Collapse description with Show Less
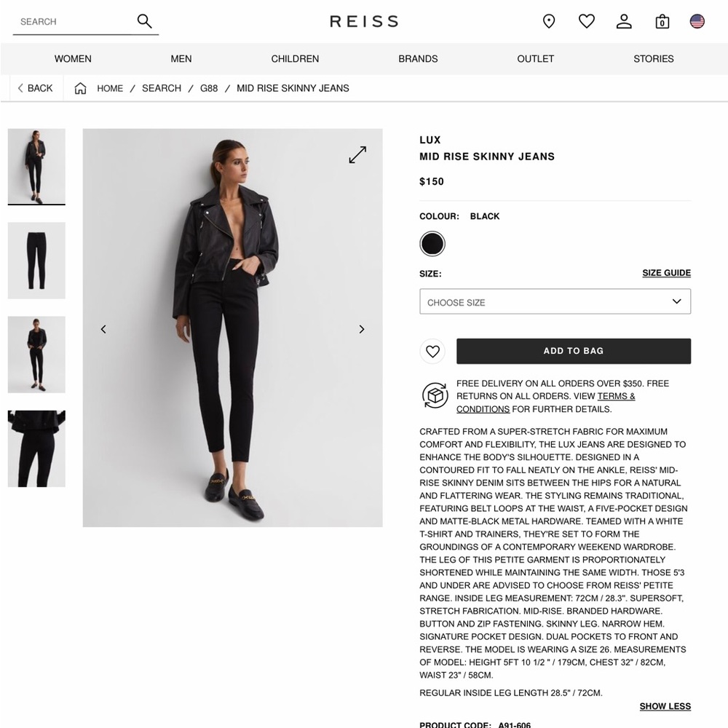This screenshot has width=728, height=728. pos(665,706)
